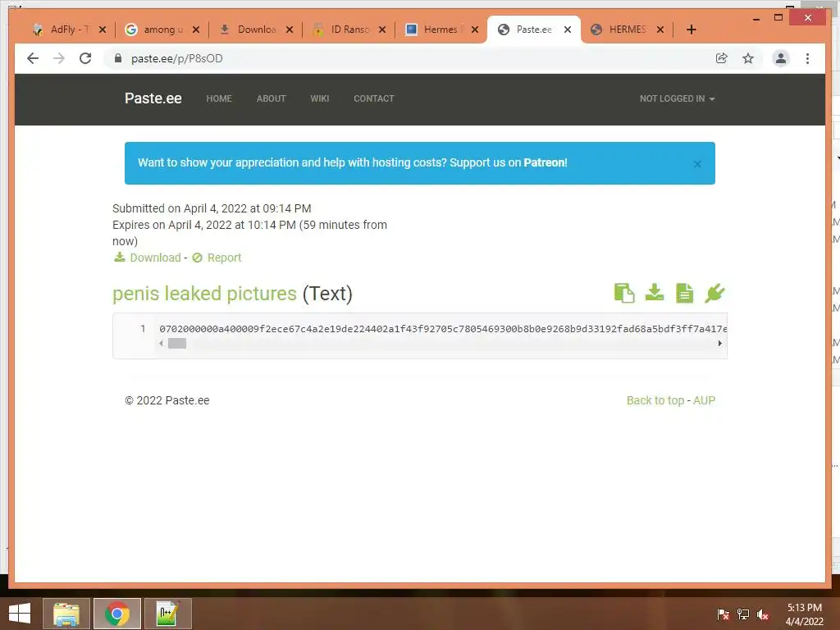Screen dimensions: 840x630
Task: Close the AdFly tab
Action: [x=103, y=30]
